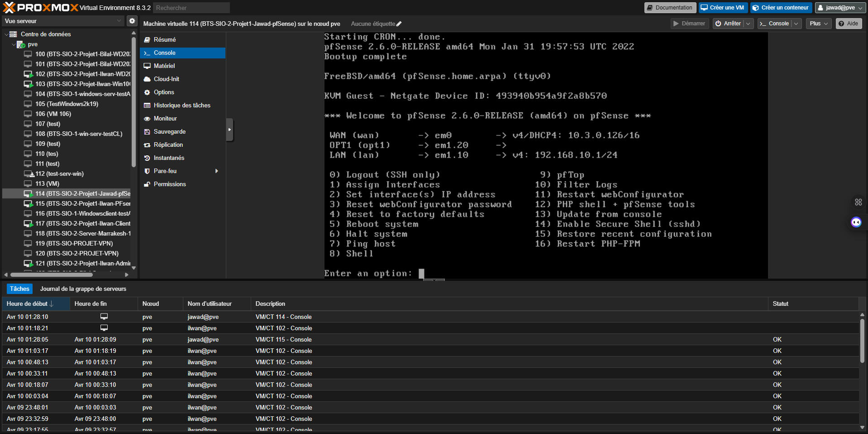
Task: Open the Instantanés snapshots section
Action: pyautogui.click(x=169, y=158)
